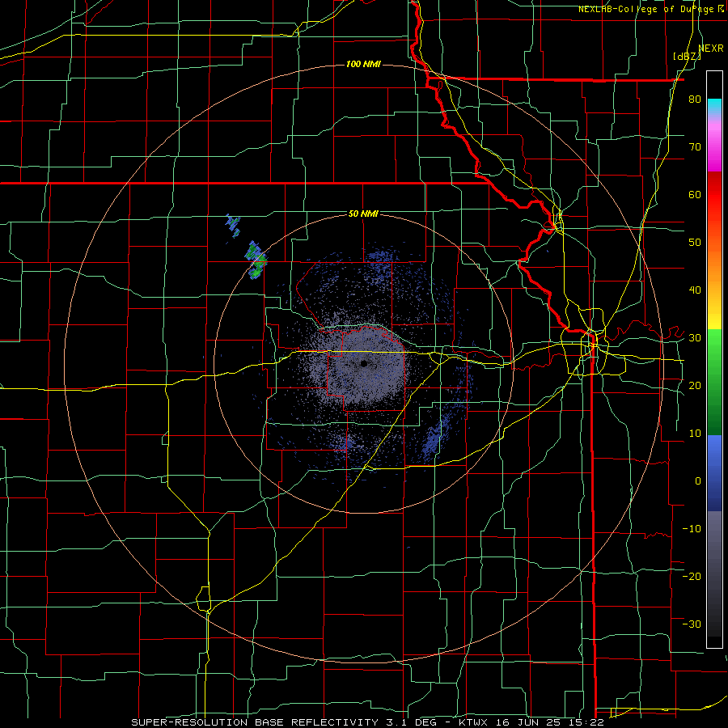Click the '50 NMI' range ring label
This screenshot has width=728, height=728.
click(363, 214)
